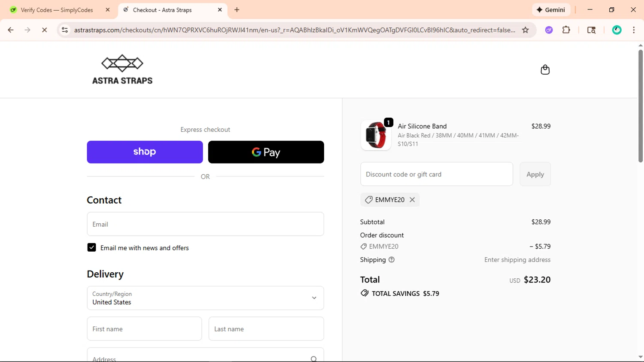Click the tag icon beside TOTAL SAVINGS
644x362 pixels.
coord(365,293)
